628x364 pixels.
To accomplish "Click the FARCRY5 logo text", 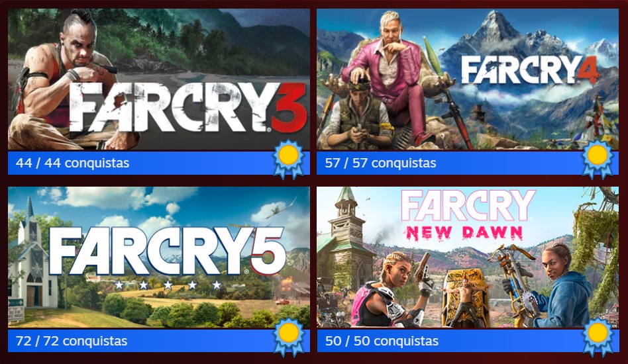I will pos(168,251).
